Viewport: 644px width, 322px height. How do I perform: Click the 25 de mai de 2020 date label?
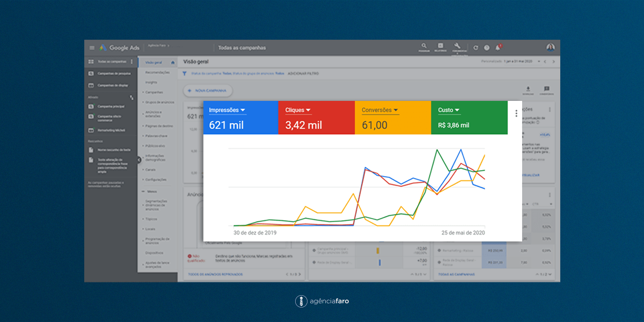[463, 233]
